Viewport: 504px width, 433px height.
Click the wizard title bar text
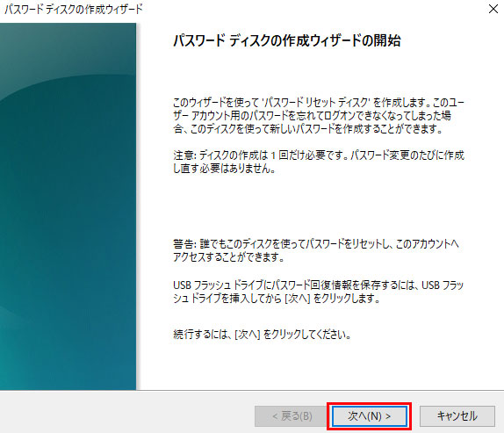(x=73, y=10)
